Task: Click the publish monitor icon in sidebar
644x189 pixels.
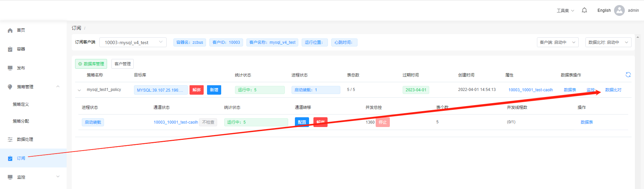Action: tap(10, 68)
